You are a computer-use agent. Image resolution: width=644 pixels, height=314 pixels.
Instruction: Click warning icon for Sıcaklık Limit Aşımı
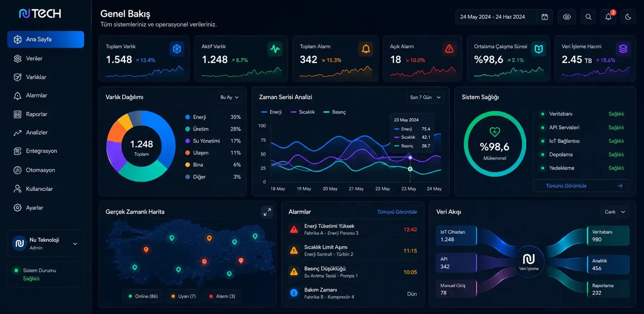click(x=294, y=250)
